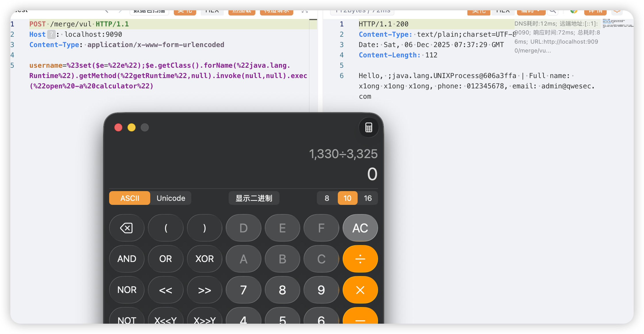Click the POST /merge/vul request line
This screenshot has height=334, width=644.
coord(79,24)
